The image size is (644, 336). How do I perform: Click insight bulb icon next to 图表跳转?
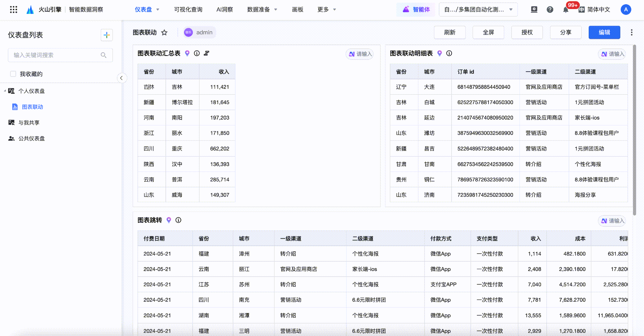pos(169,220)
